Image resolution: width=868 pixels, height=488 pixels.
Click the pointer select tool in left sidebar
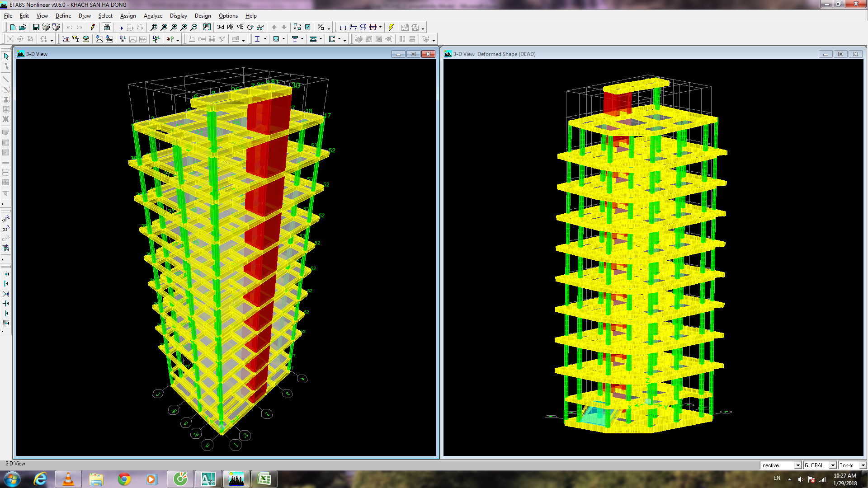click(x=6, y=56)
